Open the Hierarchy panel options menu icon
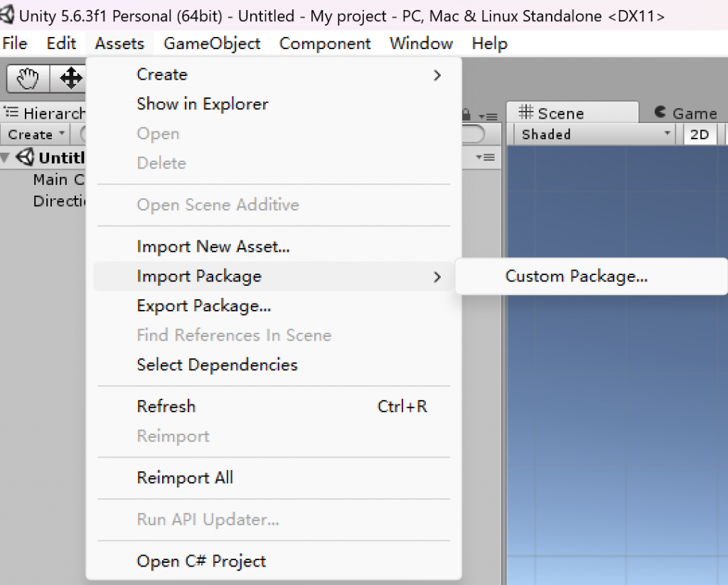This screenshot has width=728, height=585. point(488,116)
